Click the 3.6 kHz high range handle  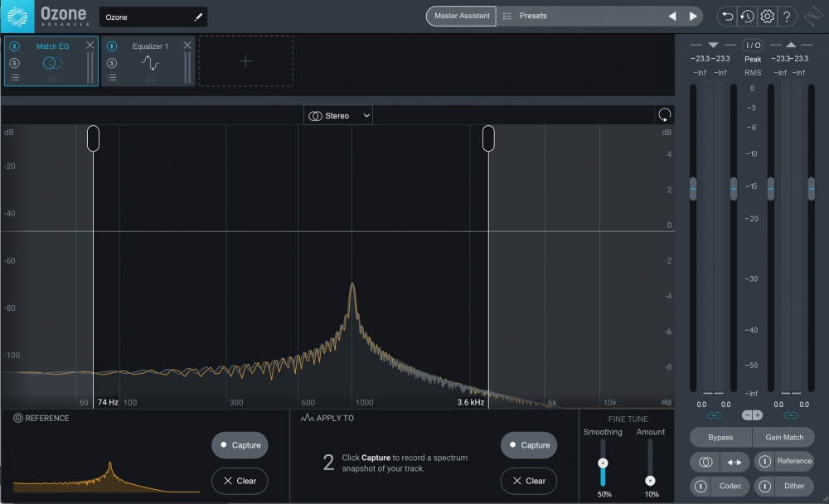(488, 138)
